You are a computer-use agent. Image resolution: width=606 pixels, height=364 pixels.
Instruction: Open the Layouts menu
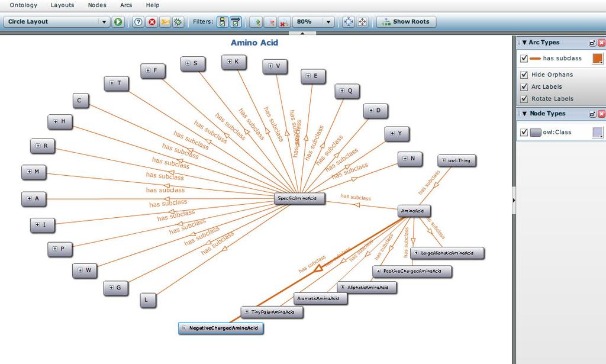62,5
